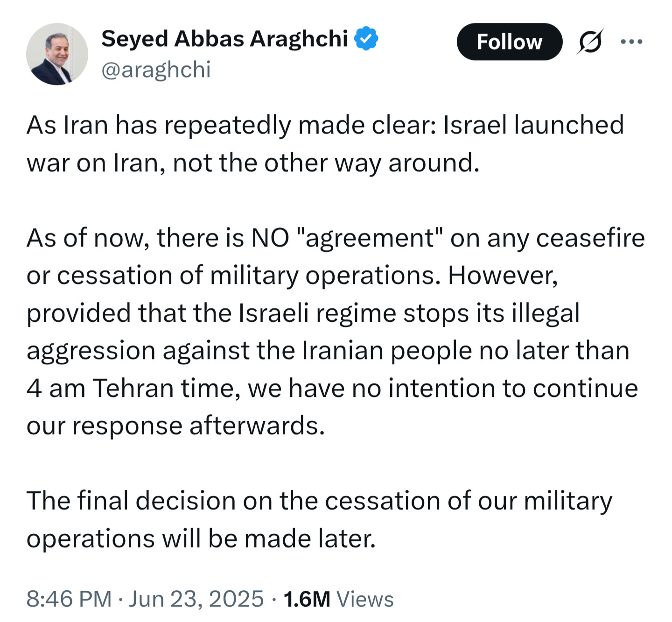
Task: Click the quoted word "agreement" in the tweet
Action: [370, 238]
